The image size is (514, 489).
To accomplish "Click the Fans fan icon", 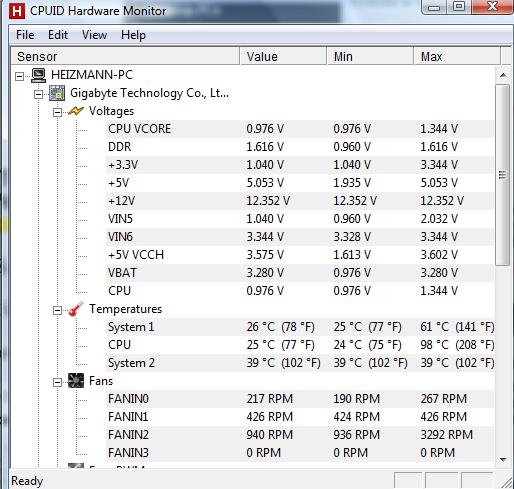I will coord(76,381).
